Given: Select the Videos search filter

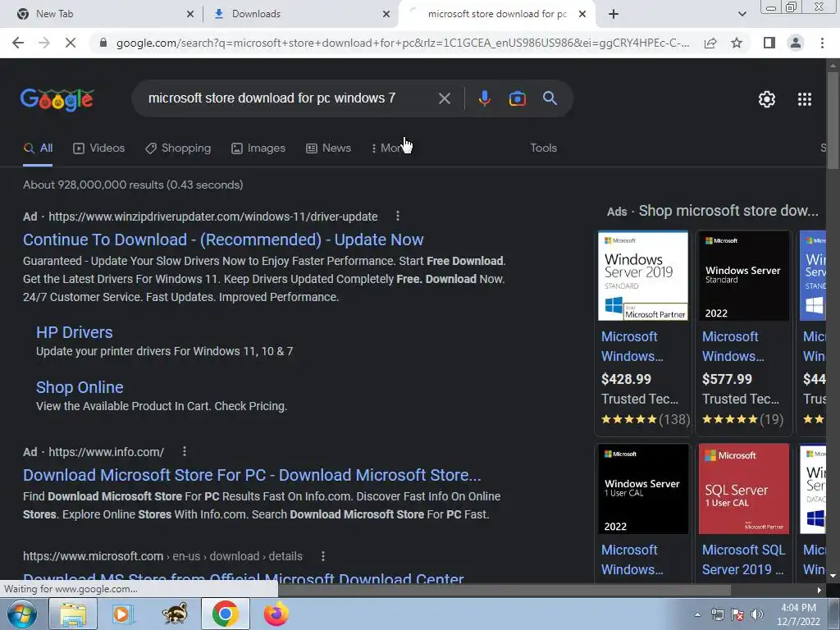Looking at the screenshot, I should [99, 148].
